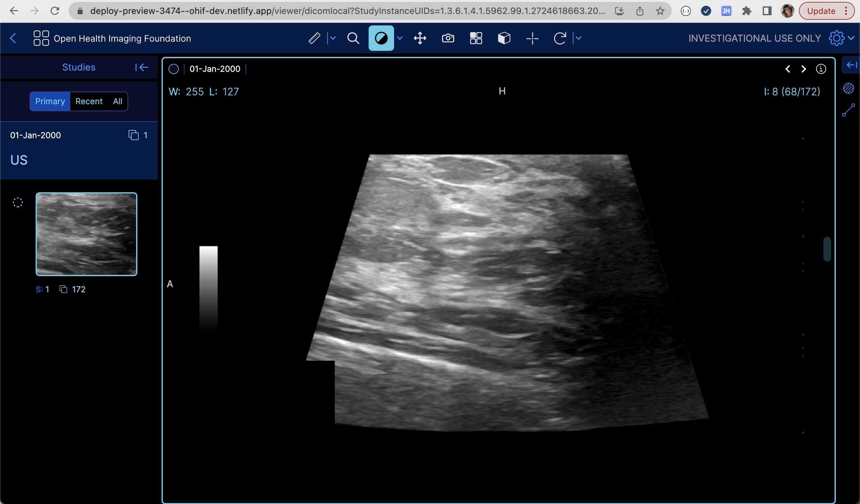Screen dimensions: 860x504
Task: Activate the Crosshairs tool
Action: tap(532, 38)
